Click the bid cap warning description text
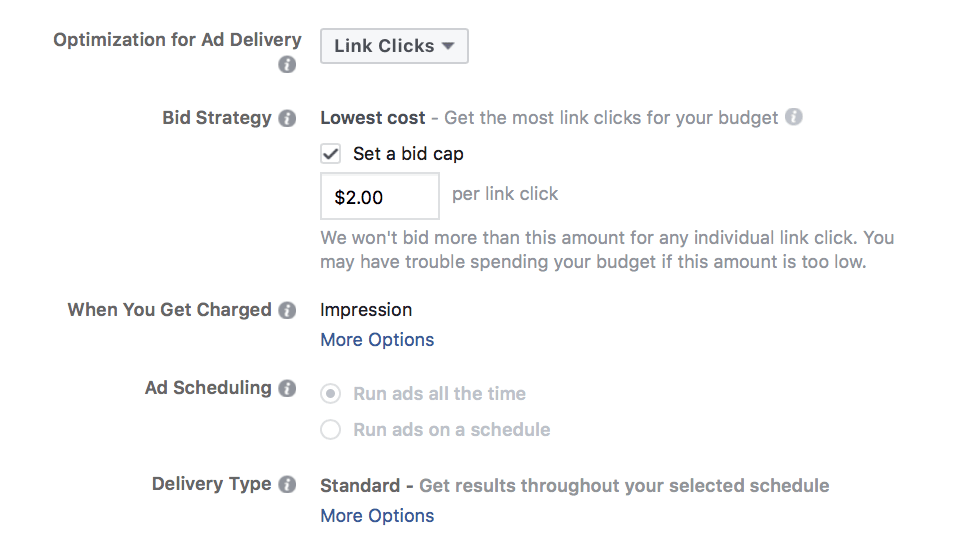Screen dimensions: 964x556 pos(606,250)
